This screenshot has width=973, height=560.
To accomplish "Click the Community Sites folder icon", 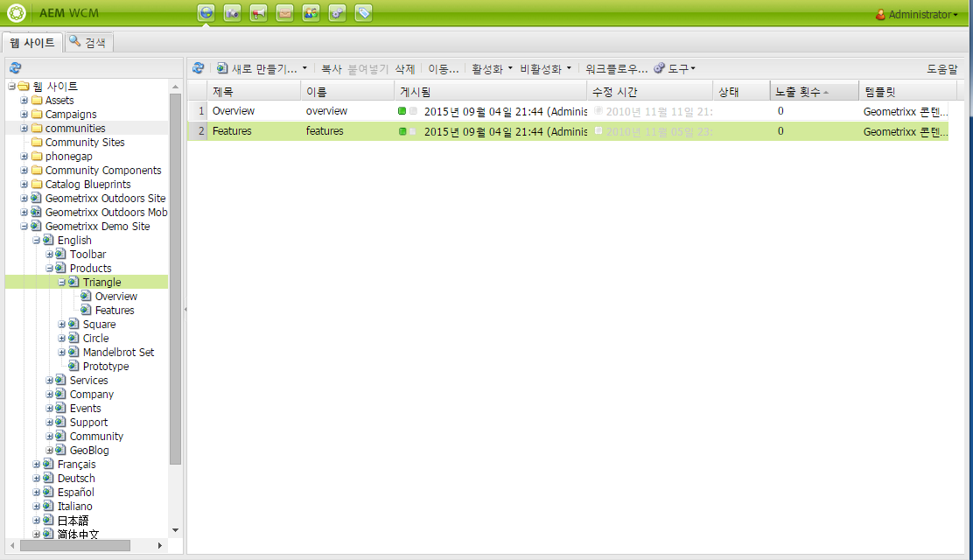I will click(37, 142).
